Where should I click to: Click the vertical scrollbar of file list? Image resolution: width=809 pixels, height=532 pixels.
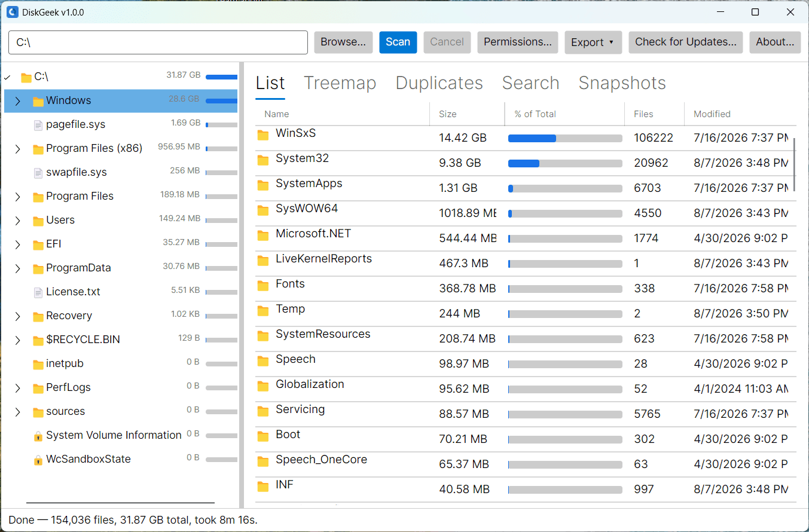[795, 165]
